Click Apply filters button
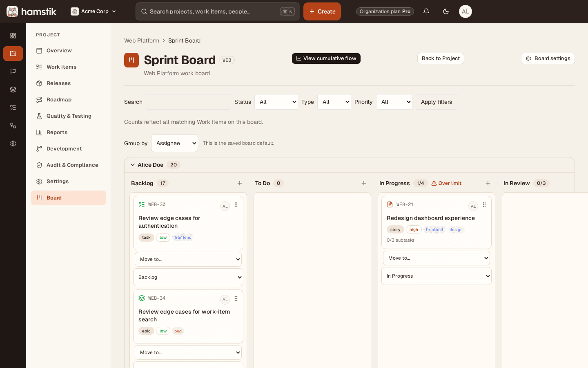The width and height of the screenshot is (588, 368). 437,102
